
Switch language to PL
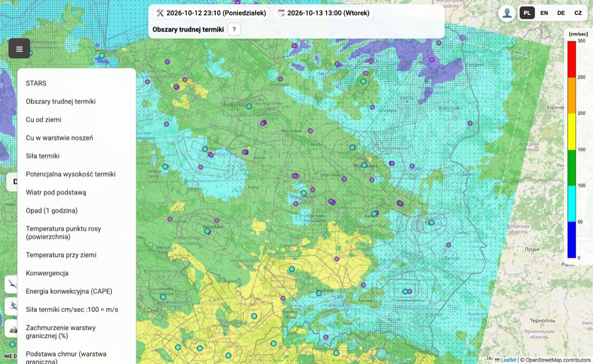(527, 13)
